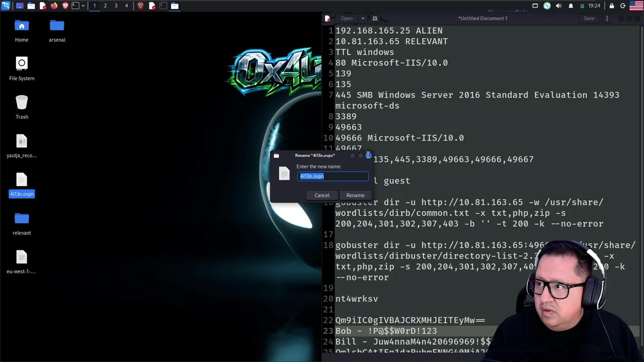Launch the text editor panel launcher
This screenshot has height=362, width=644.
tap(43, 6)
